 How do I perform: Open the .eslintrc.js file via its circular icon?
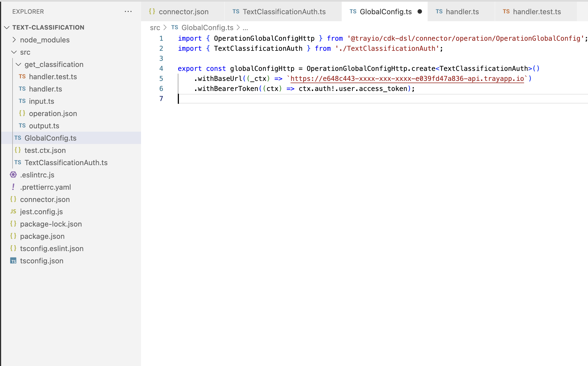click(13, 175)
